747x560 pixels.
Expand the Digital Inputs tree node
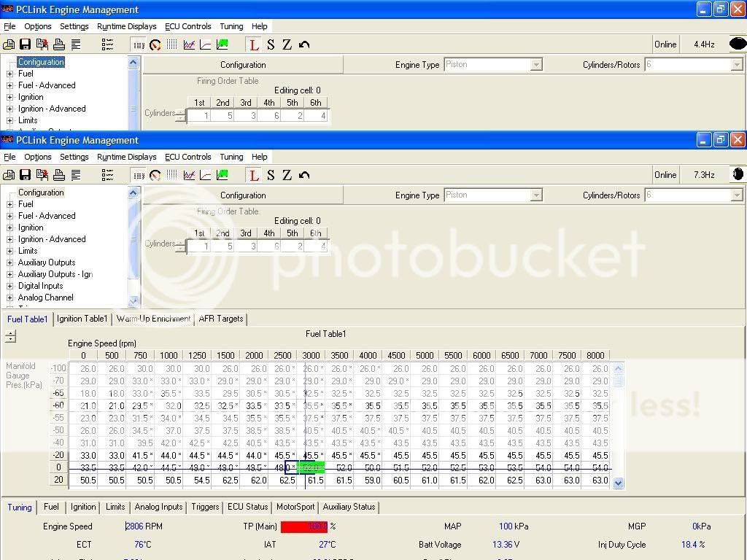click(x=9, y=286)
